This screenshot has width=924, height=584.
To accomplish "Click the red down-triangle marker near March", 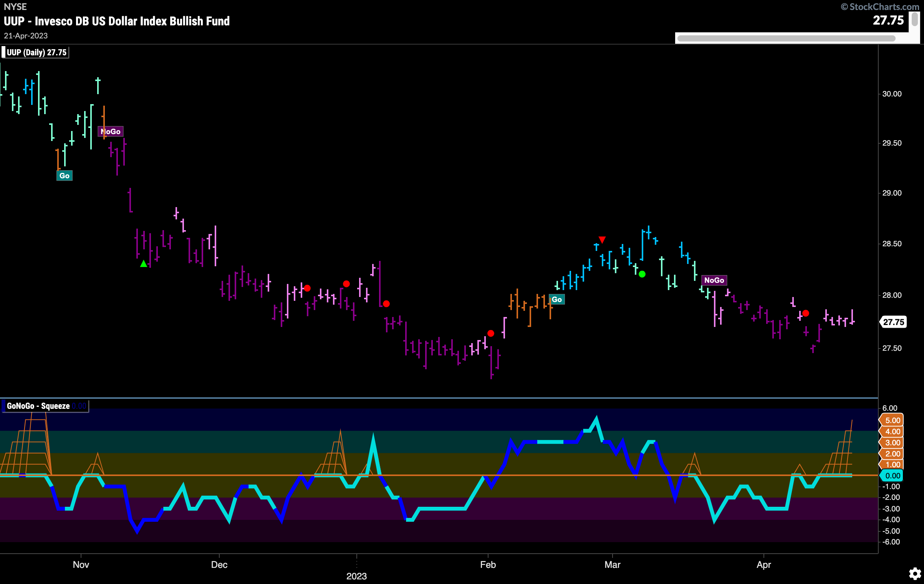I will 602,240.
